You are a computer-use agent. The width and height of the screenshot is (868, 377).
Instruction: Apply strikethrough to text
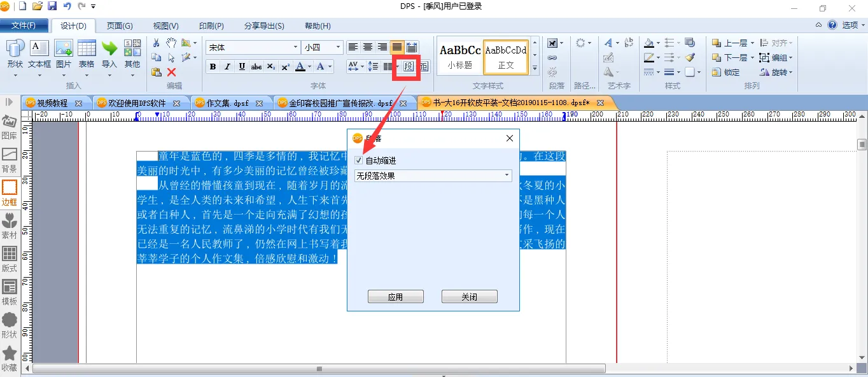coord(256,67)
